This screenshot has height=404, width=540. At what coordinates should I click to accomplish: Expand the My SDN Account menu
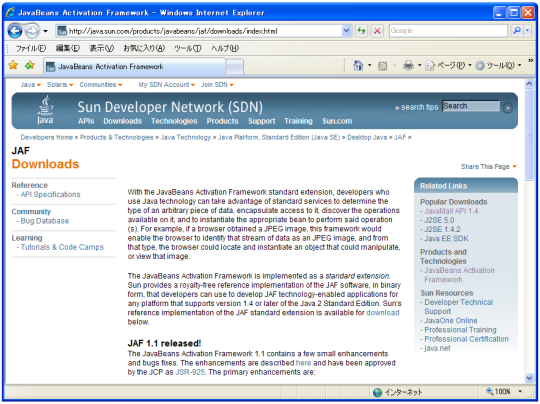(x=167, y=85)
